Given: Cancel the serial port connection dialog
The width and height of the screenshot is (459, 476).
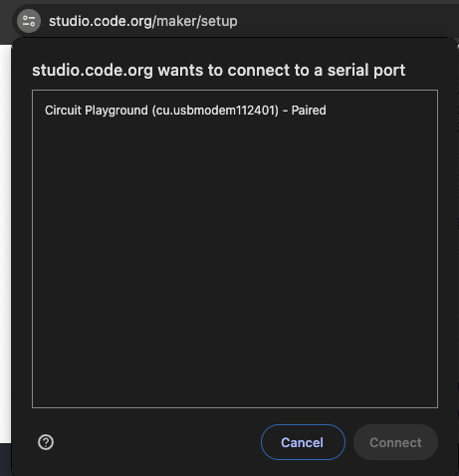Looking at the screenshot, I should click(x=303, y=442).
